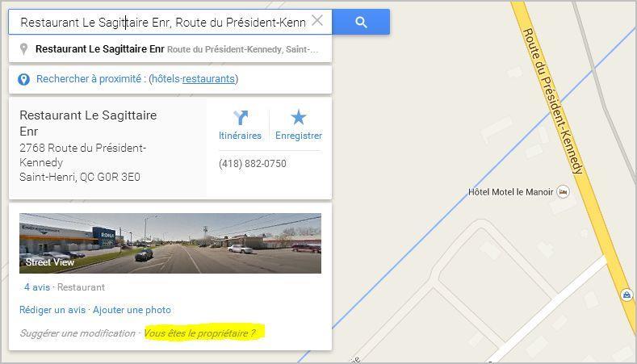Click Rédiger un avis
This screenshot has height=364, width=637.
[x=52, y=310]
